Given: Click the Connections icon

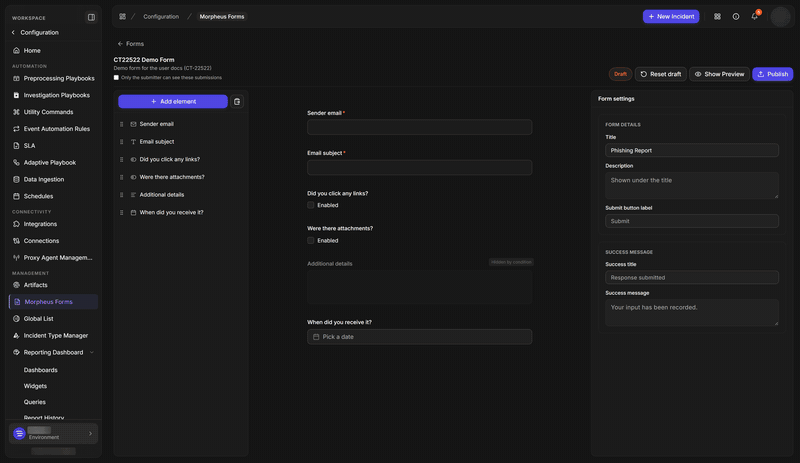Looking at the screenshot, I should coord(16,241).
